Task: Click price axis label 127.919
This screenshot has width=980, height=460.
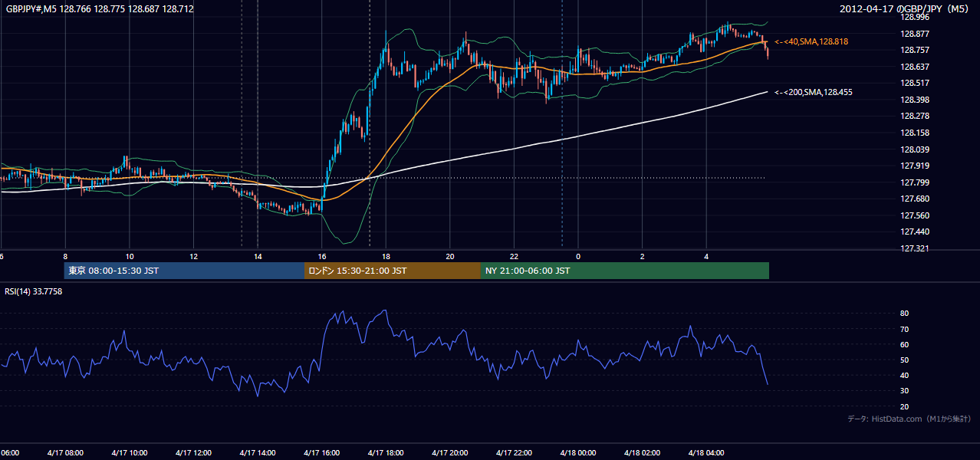Action: pos(914,166)
